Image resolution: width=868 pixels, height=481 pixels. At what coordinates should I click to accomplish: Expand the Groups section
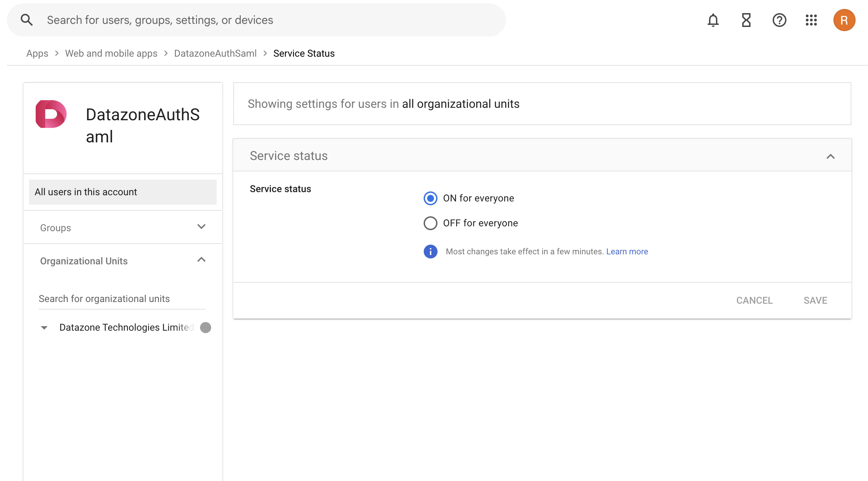click(x=201, y=227)
